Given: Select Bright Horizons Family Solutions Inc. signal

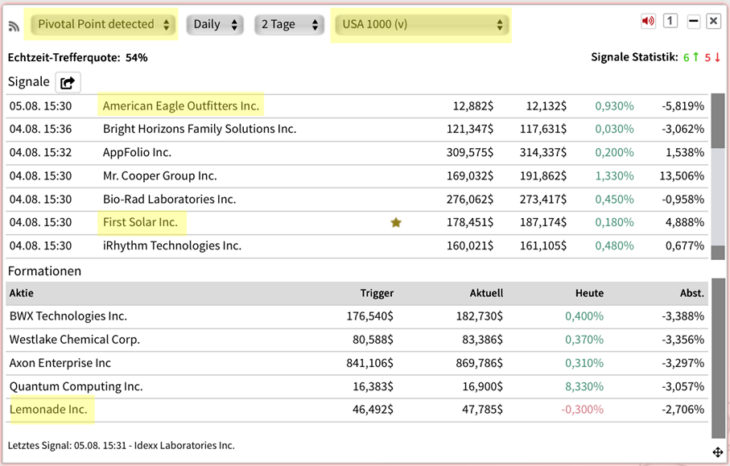Looking at the screenshot, I should [357, 129].
